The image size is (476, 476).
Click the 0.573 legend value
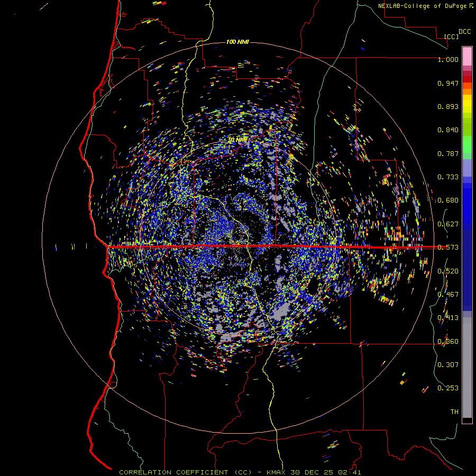point(448,248)
